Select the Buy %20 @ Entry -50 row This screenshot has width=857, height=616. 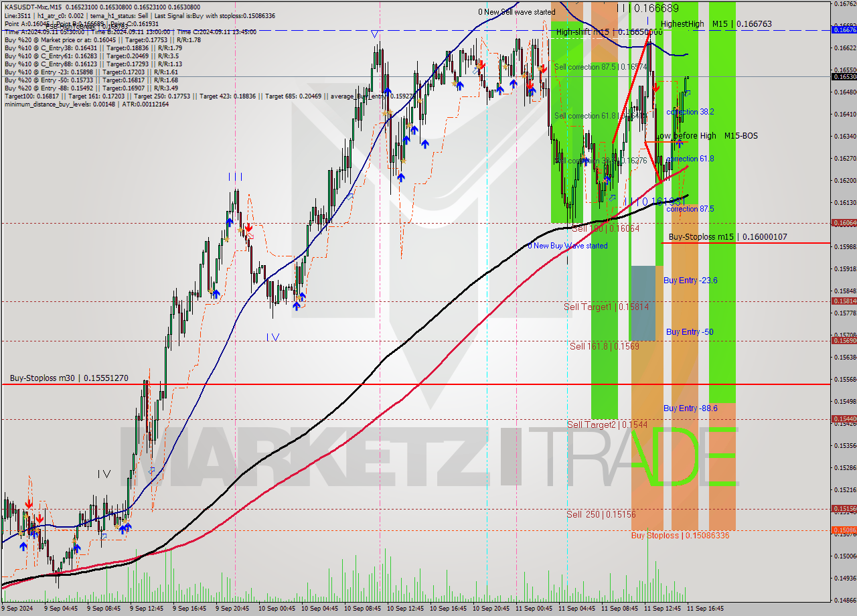click(x=91, y=80)
